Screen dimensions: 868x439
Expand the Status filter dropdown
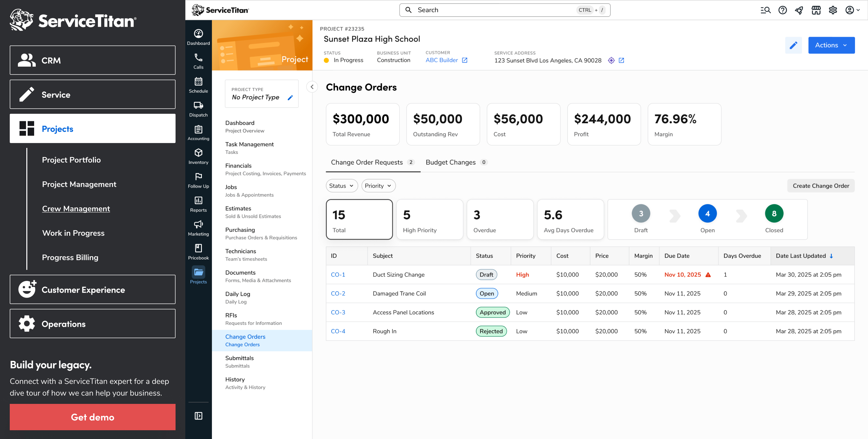tap(341, 186)
